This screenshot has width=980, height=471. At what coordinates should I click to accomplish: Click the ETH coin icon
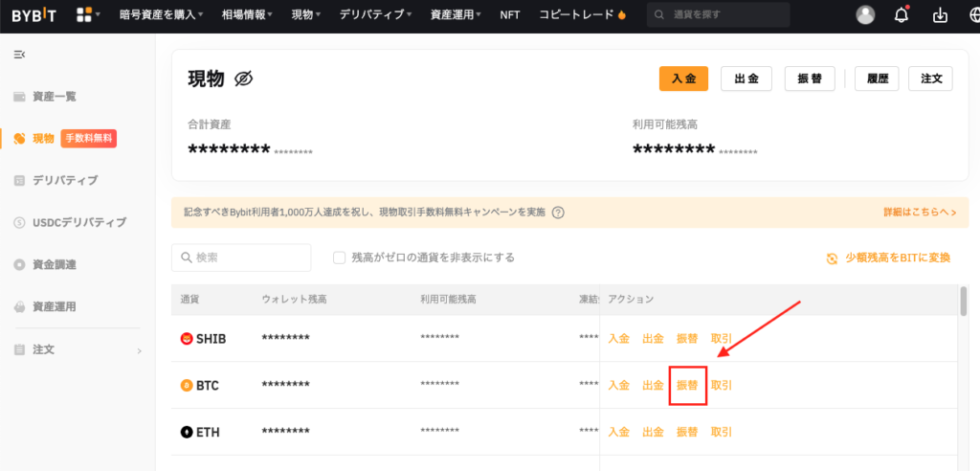(x=187, y=432)
